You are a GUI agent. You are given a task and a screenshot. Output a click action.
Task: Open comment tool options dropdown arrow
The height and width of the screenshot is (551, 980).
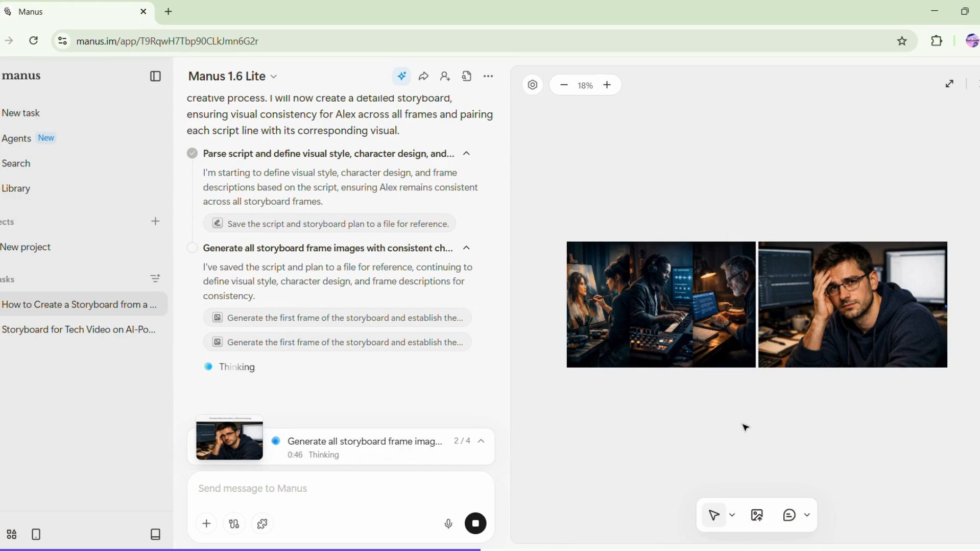pos(807,515)
